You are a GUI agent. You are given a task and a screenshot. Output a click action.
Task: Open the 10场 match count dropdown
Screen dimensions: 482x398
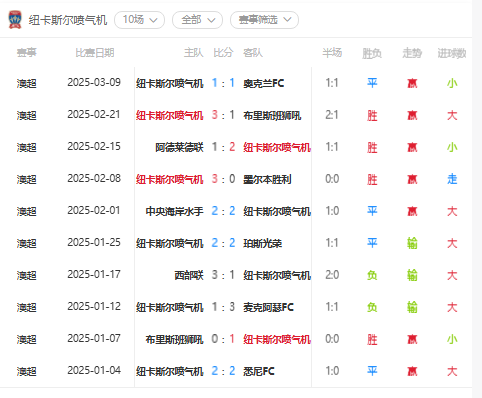pyautogui.click(x=139, y=20)
